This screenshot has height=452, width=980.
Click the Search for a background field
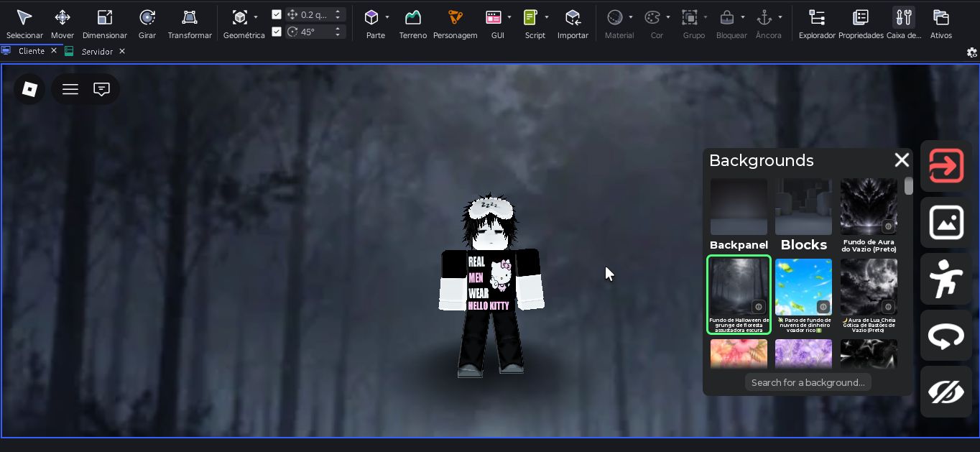[808, 382]
